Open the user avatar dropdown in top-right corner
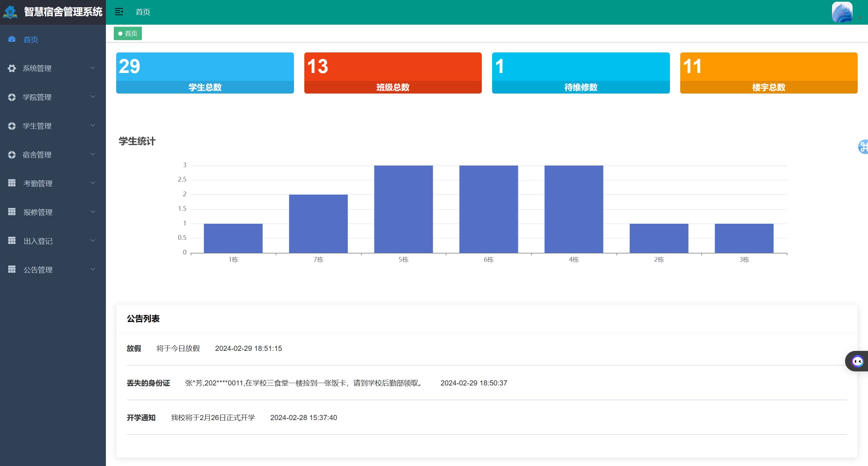Viewport: 868px width, 466px height. coord(842,12)
